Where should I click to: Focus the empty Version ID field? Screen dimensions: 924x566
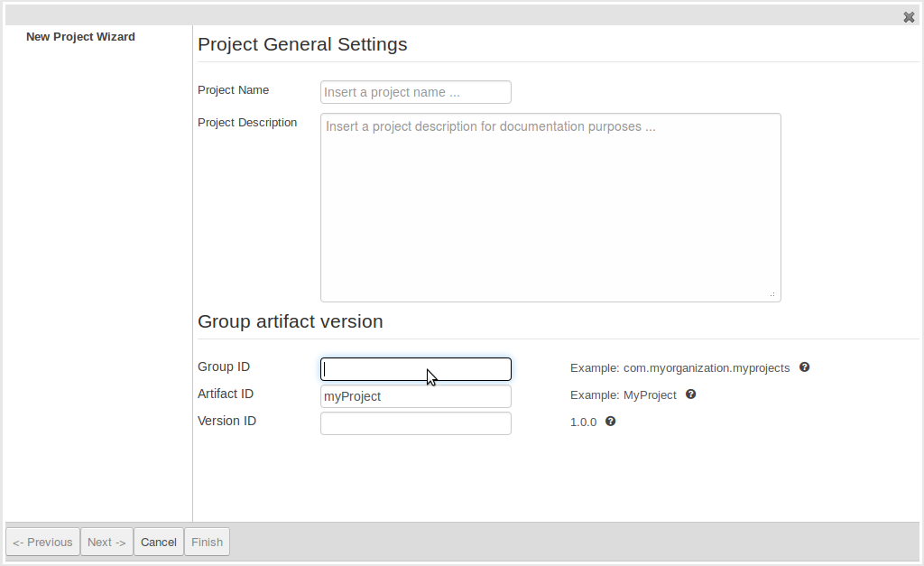[415, 423]
